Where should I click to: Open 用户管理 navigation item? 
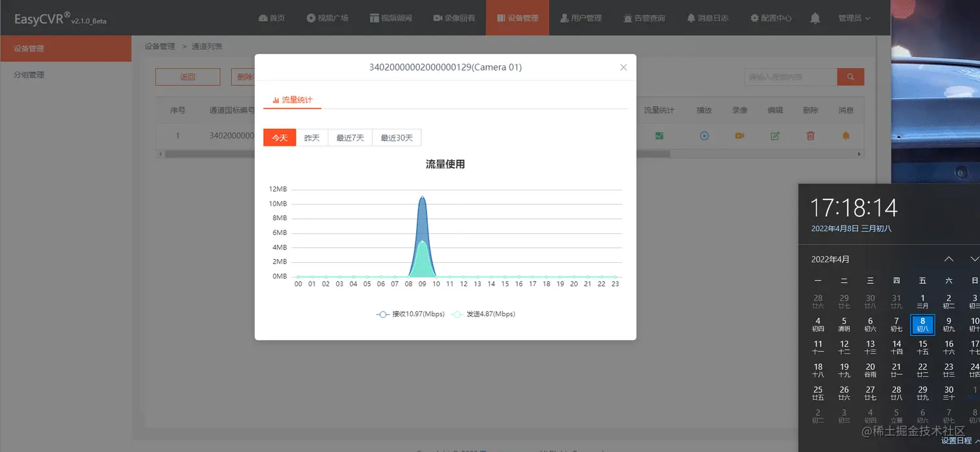(x=581, y=18)
